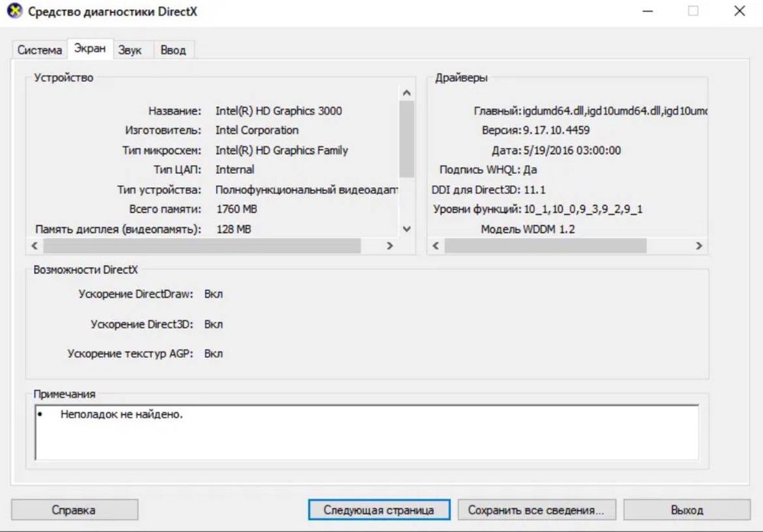
Task: Click the vertical scrollbar thumb in the Устройство panel
Action: [407, 139]
